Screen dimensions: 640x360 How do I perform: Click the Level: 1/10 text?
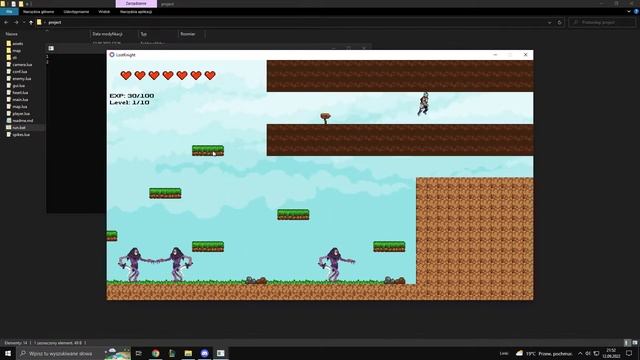pyautogui.click(x=129, y=102)
